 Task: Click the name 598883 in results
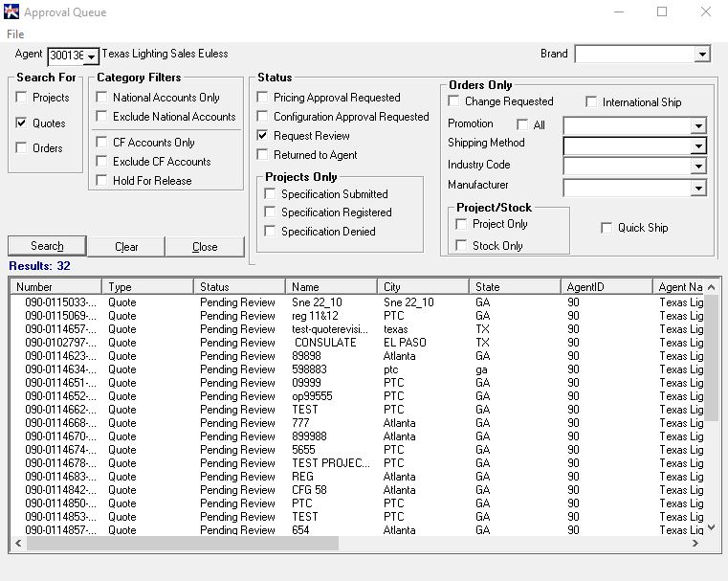click(309, 369)
